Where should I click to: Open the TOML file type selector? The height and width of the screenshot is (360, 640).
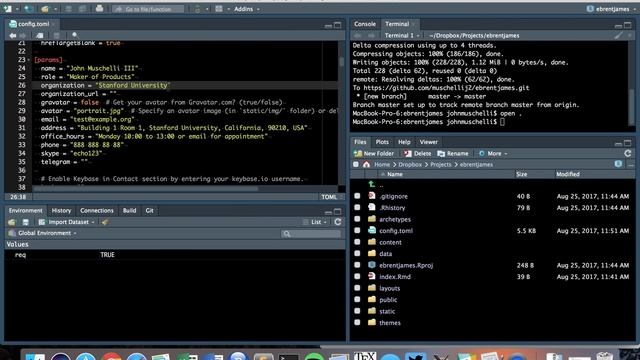click(x=331, y=197)
